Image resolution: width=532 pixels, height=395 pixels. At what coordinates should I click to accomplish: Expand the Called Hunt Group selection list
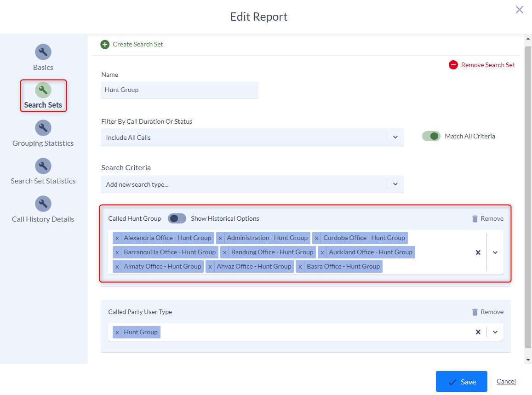click(495, 252)
